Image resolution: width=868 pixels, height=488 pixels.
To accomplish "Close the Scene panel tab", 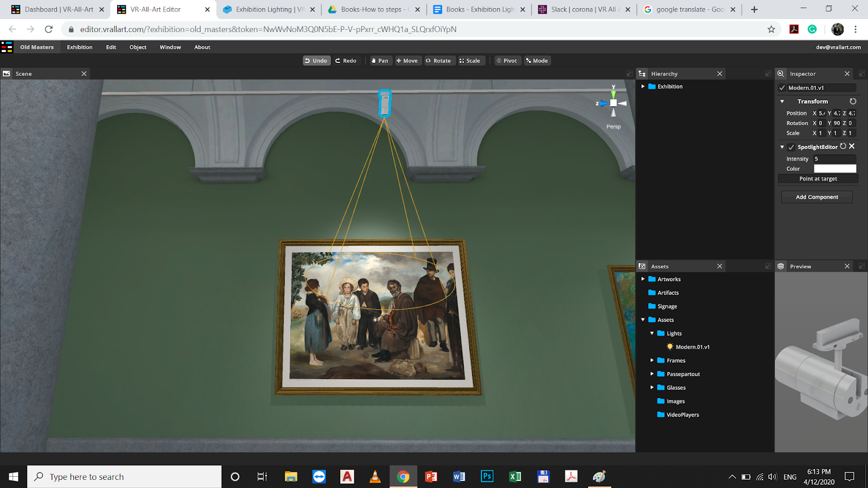I will coord(84,74).
